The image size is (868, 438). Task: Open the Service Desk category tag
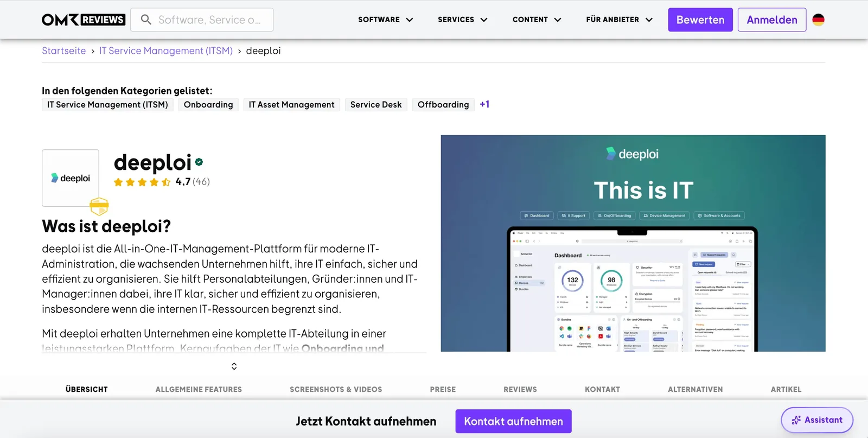coord(376,105)
